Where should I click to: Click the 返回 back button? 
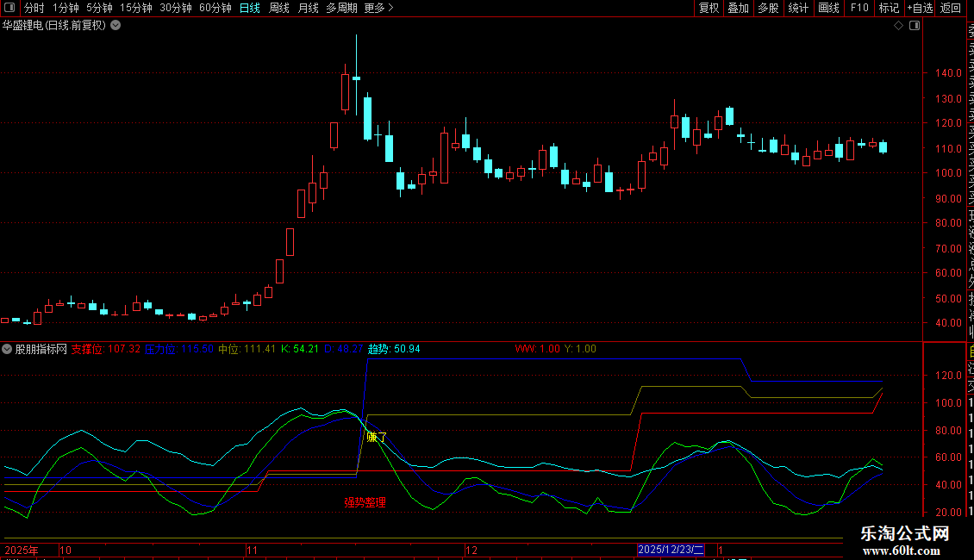click(x=951, y=8)
